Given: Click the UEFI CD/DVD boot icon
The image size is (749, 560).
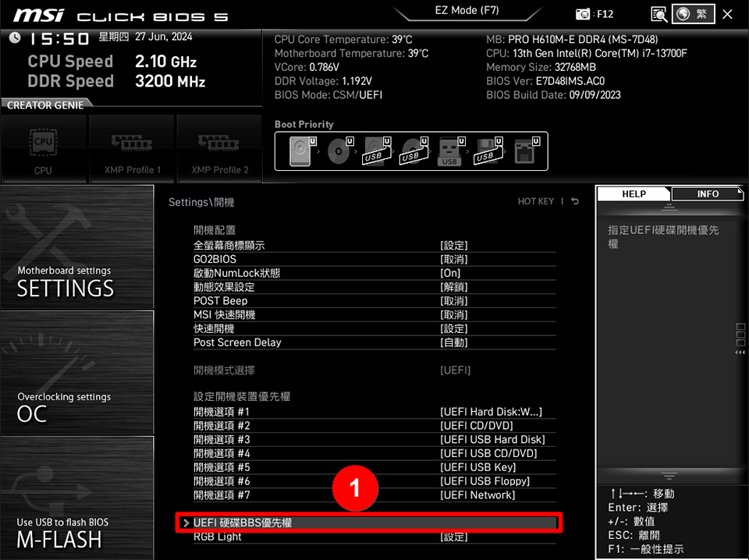Looking at the screenshot, I should (x=339, y=151).
